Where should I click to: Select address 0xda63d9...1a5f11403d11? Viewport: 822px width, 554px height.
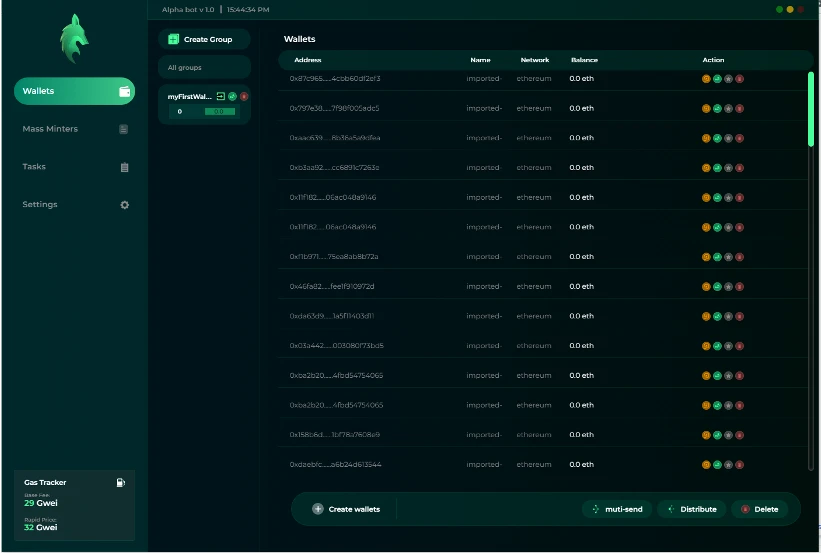(x=332, y=316)
